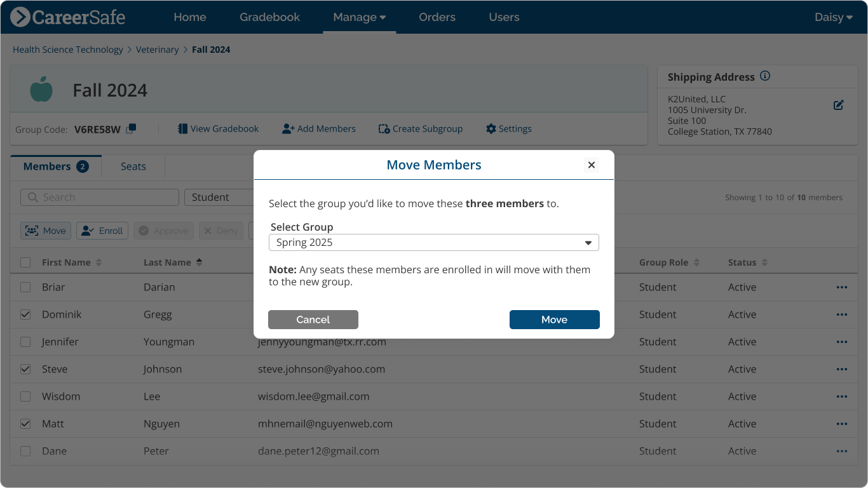Click the Shipping Address info icon

pyautogui.click(x=765, y=76)
